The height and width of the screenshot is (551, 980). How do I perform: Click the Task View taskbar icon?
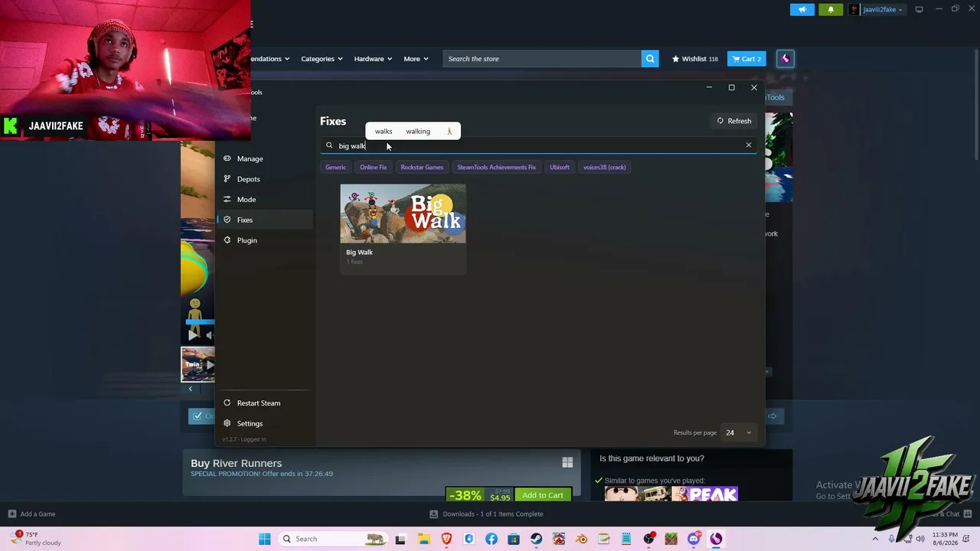(x=400, y=539)
